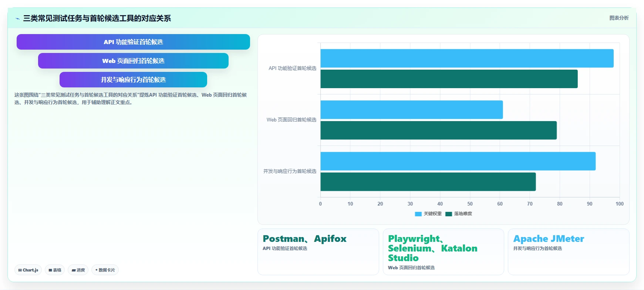Image resolution: width=644 pixels, height=290 pixels.
Task: Click the Web 页面回归首轮候选 subtitle in Playwright card
Action: click(411, 268)
